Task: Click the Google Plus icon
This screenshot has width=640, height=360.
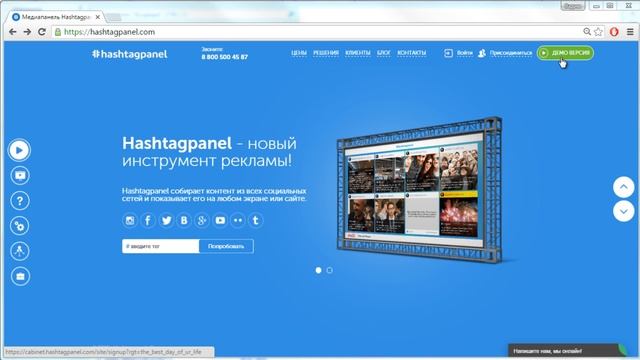Action: coord(202,220)
